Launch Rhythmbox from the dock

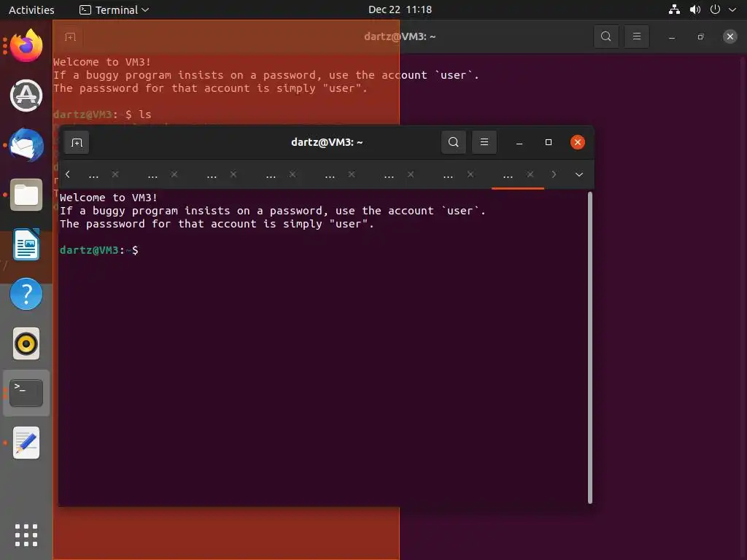pos(26,344)
